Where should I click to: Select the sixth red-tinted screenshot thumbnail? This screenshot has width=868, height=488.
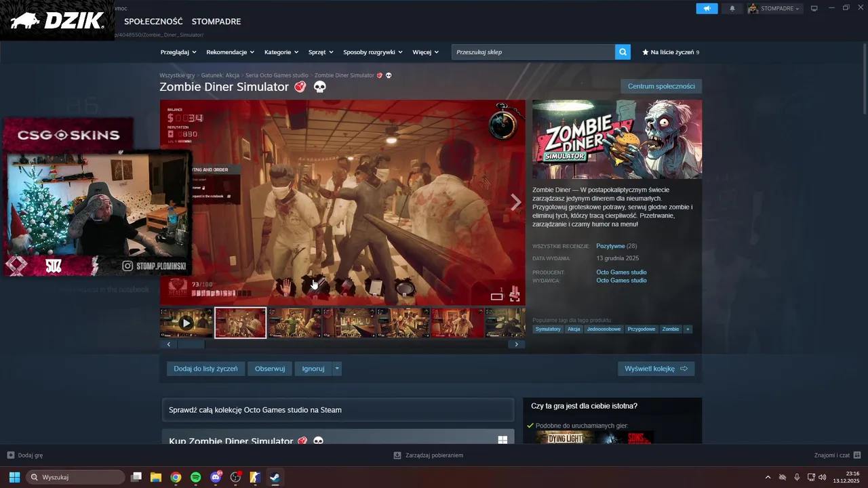(457, 323)
